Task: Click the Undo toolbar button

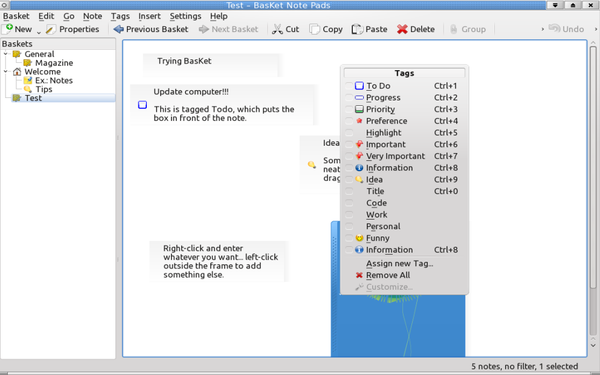Action: pos(566,29)
